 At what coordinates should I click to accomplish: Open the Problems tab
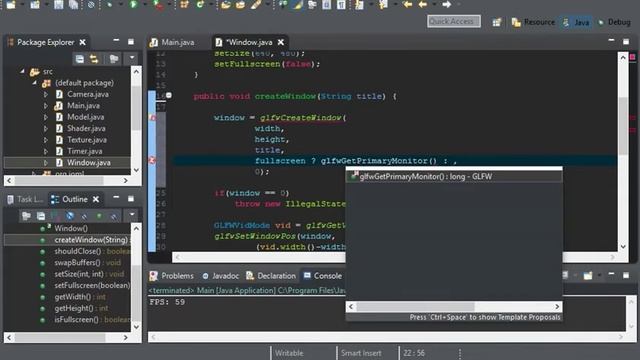(x=172, y=276)
